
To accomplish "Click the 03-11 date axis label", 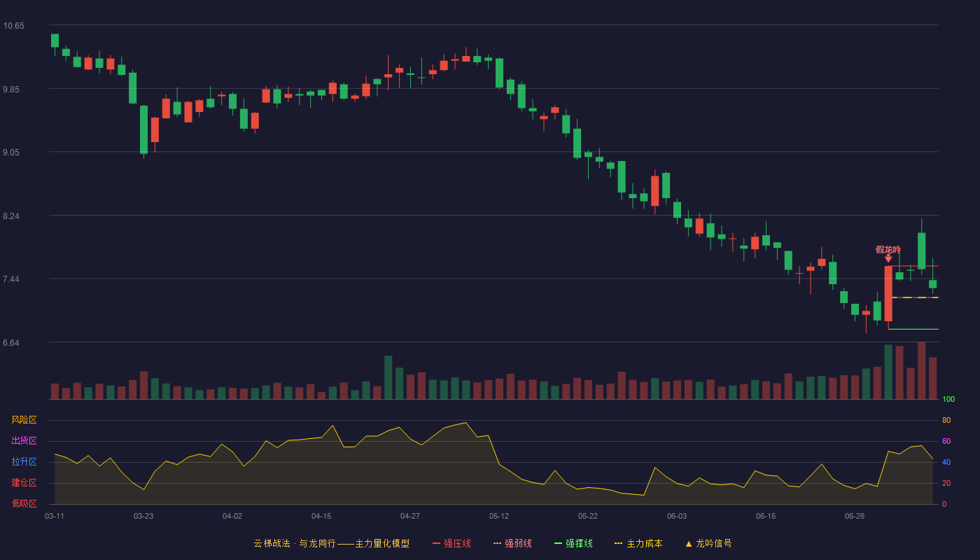I will click(x=55, y=516).
